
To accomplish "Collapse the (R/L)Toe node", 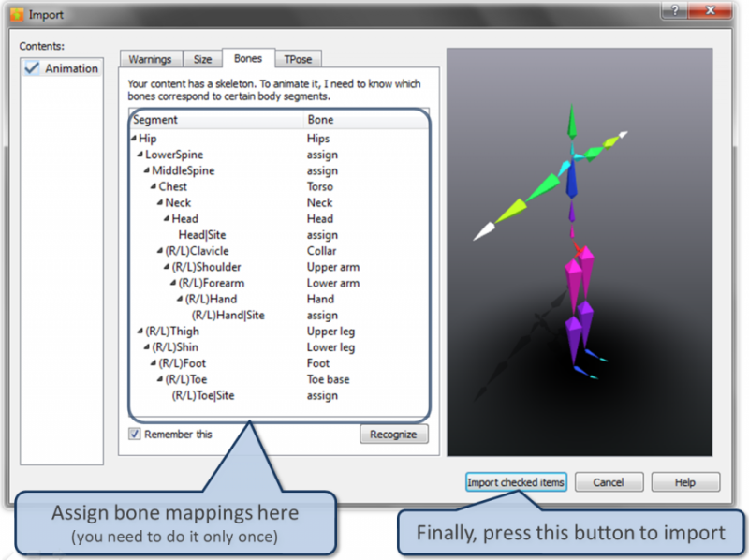I will (160, 379).
